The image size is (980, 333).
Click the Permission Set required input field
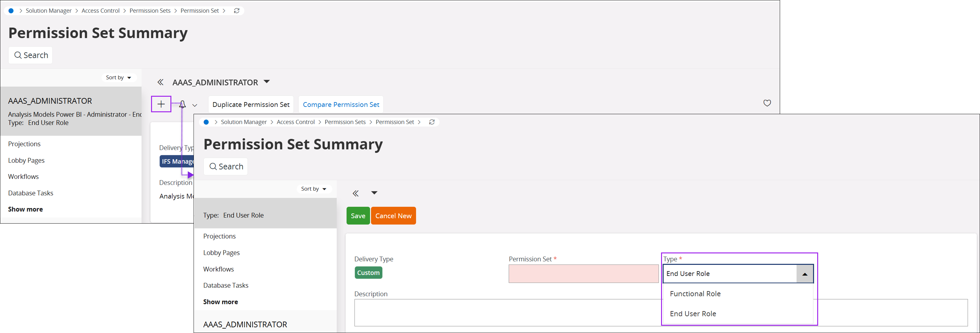584,274
